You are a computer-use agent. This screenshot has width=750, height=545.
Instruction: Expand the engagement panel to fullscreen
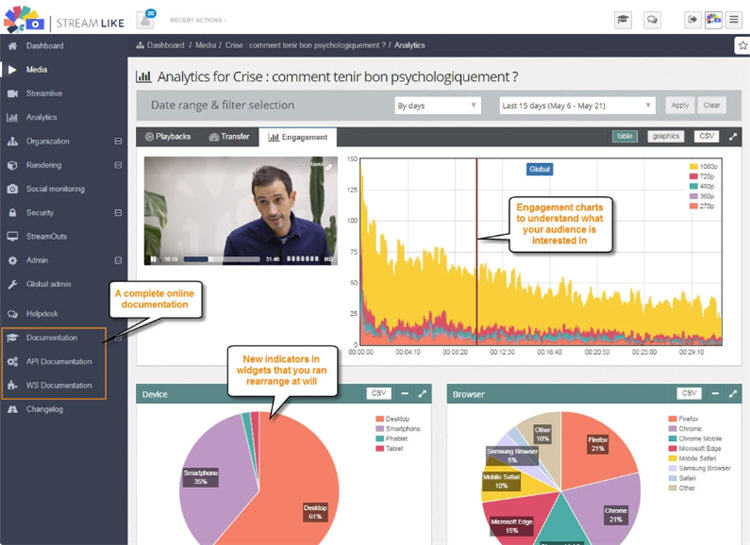tap(733, 137)
